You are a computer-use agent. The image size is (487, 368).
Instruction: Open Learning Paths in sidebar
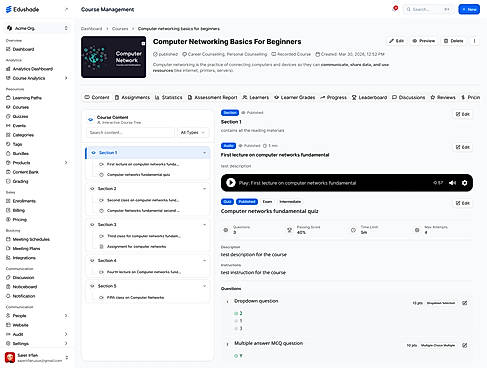coord(27,98)
